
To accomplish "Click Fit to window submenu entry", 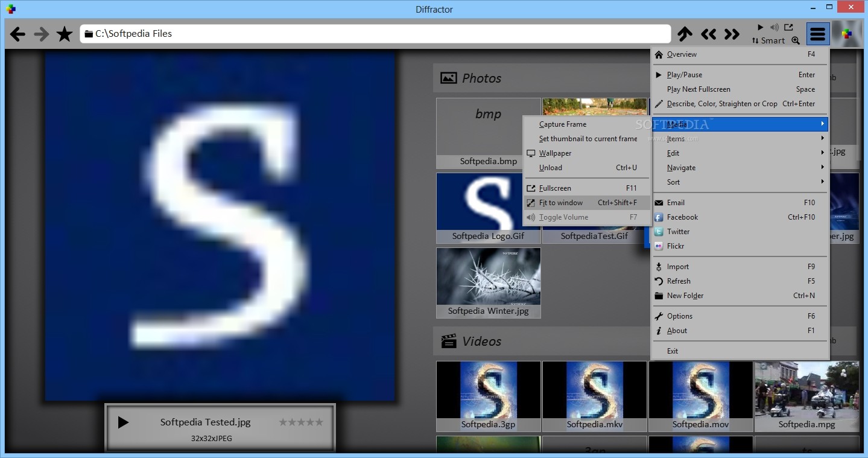I will (x=587, y=203).
